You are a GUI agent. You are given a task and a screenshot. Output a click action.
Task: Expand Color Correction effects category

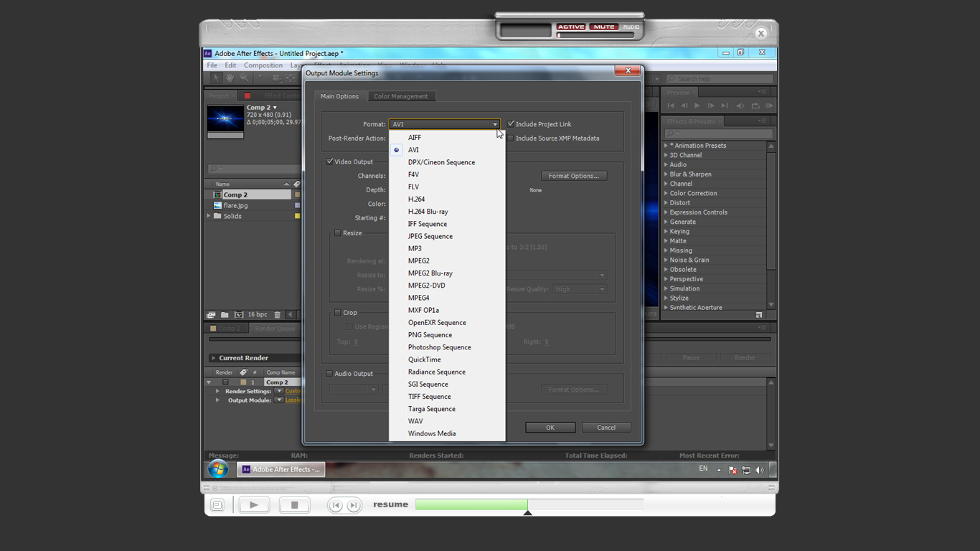[666, 193]
